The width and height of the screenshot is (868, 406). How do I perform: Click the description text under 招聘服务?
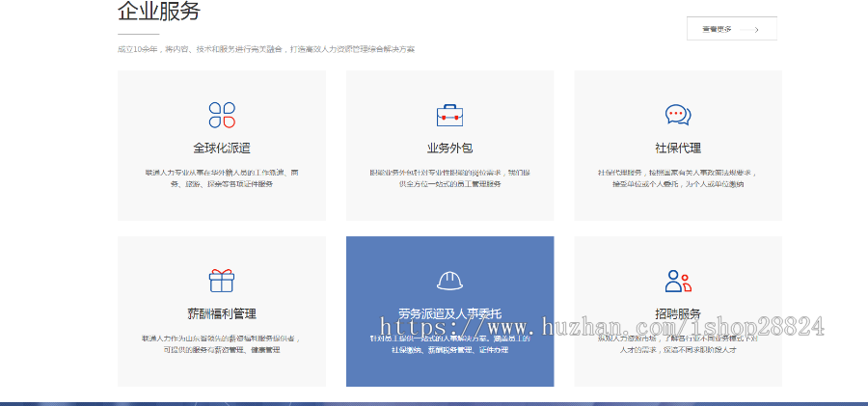[678, 344]
